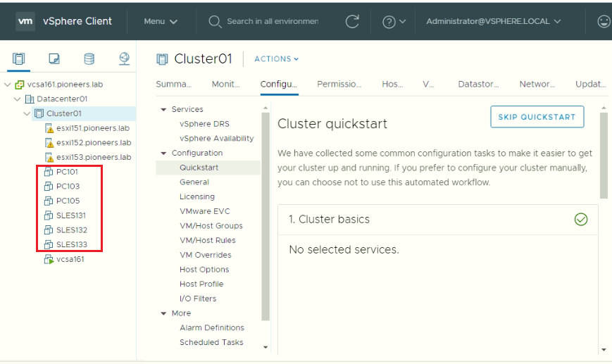
Task: Open vSphere DRS settings
Action: (x=204, y=124)
